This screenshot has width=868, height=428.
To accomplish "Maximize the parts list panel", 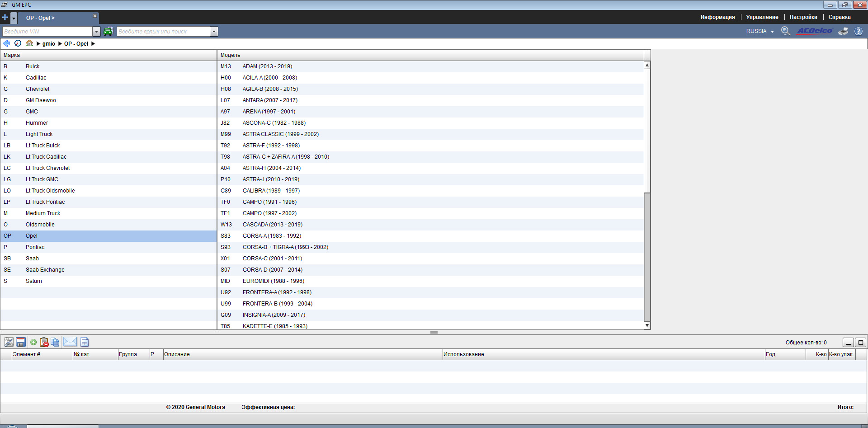I will pyautogui.click(x=861, y=343).
